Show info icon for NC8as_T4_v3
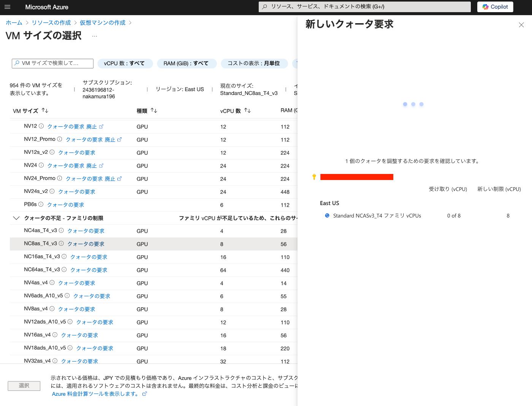Image resolution: width=532 pixels, height=406 pixels. [x=61, y=243]
